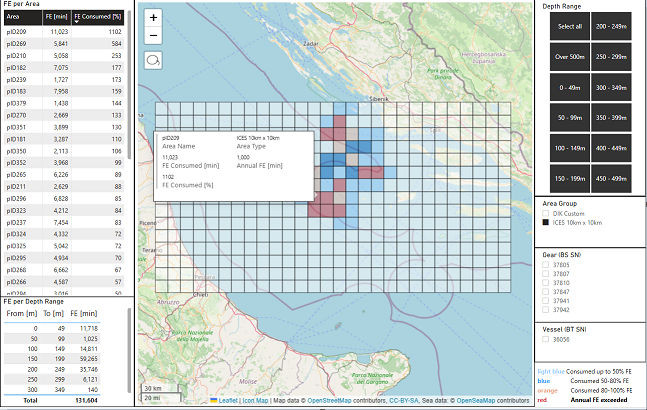Check gear 37805 in the Gear filter

544,264
